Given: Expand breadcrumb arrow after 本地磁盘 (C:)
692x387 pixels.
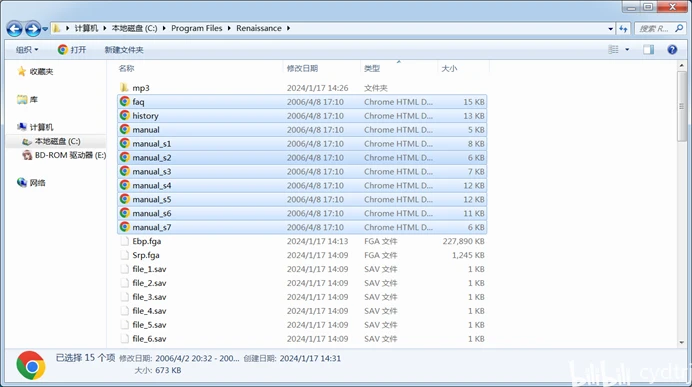Looking at the screenshot, I should (x=164, y=28).
